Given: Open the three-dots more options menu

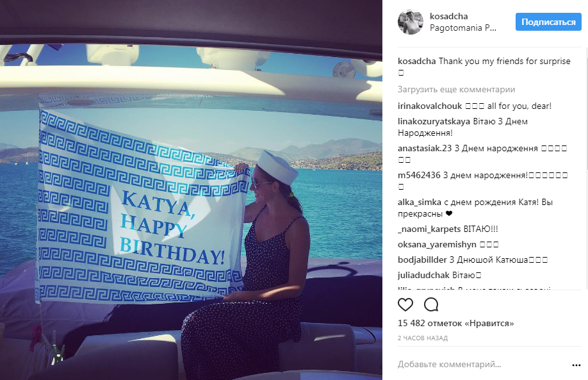Looking at the screenshot, I should click(576, 365).
